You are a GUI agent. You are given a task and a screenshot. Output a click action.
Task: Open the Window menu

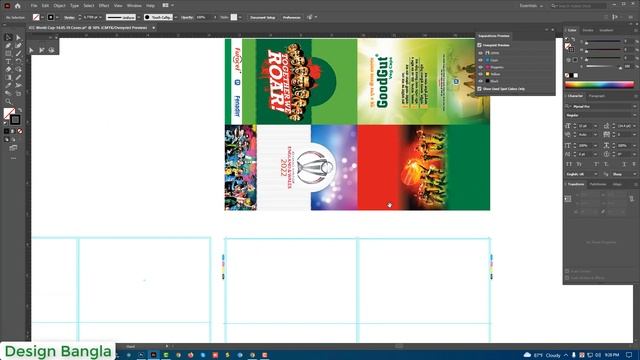tap(134, 6)
